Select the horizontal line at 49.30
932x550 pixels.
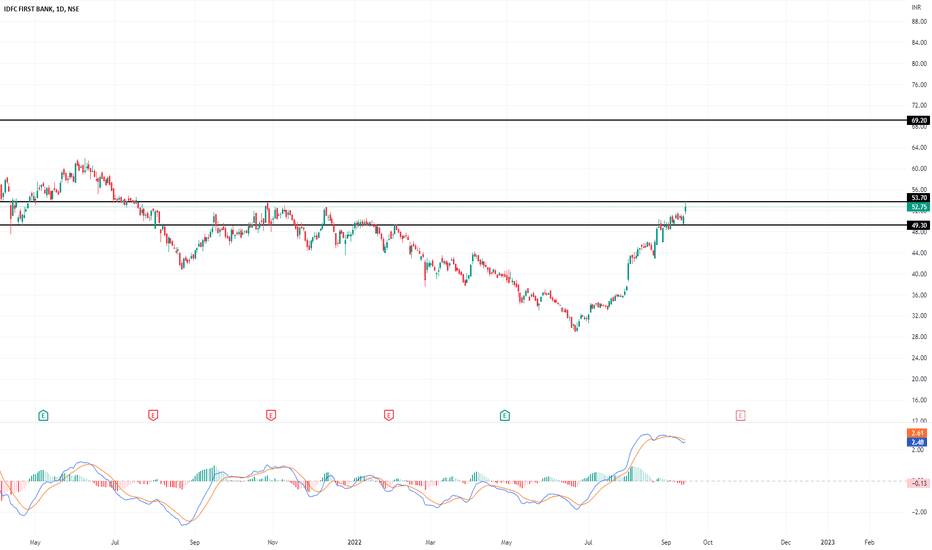(452, 225)
